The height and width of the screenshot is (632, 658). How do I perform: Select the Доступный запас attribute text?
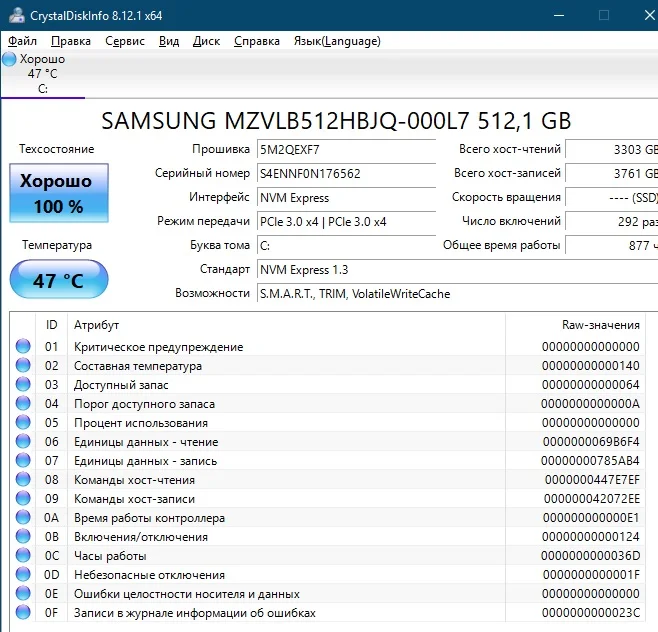pos(121,385)
